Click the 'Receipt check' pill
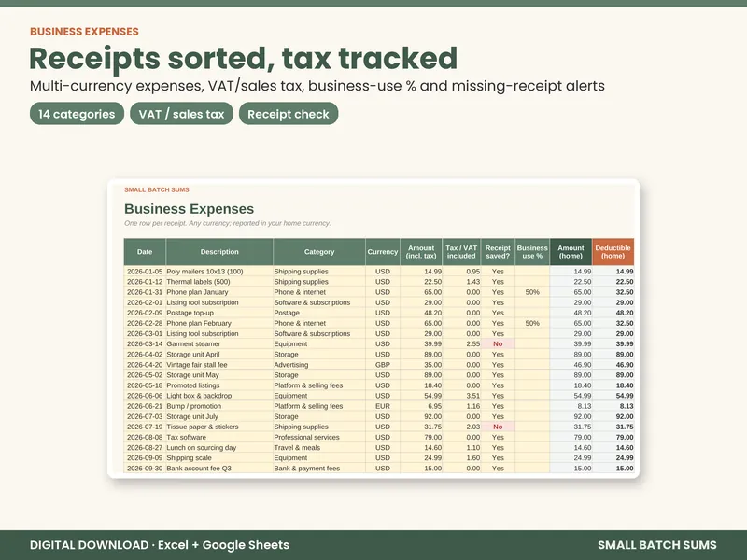The width and height of the screenshot is (747, 560). pyautogui.click(x=289, y=114)
